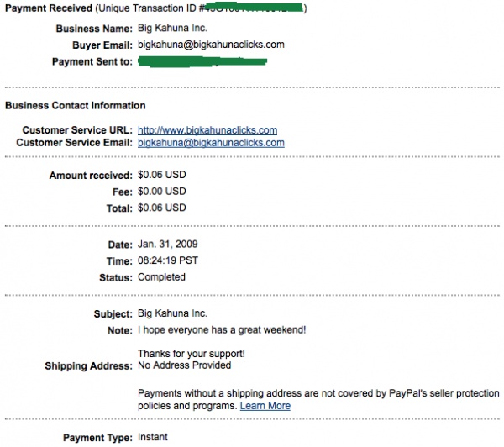
Task: Click the Business Name value Big Kahuna Inc.
Action: pyautogui.click(x=171, y=28)
